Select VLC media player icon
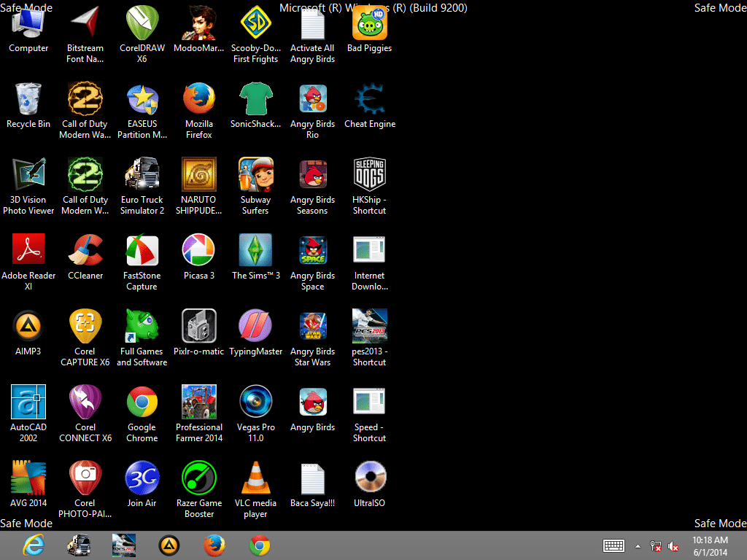The height and width of the screenshot is (560, 747). coord(256,478)
